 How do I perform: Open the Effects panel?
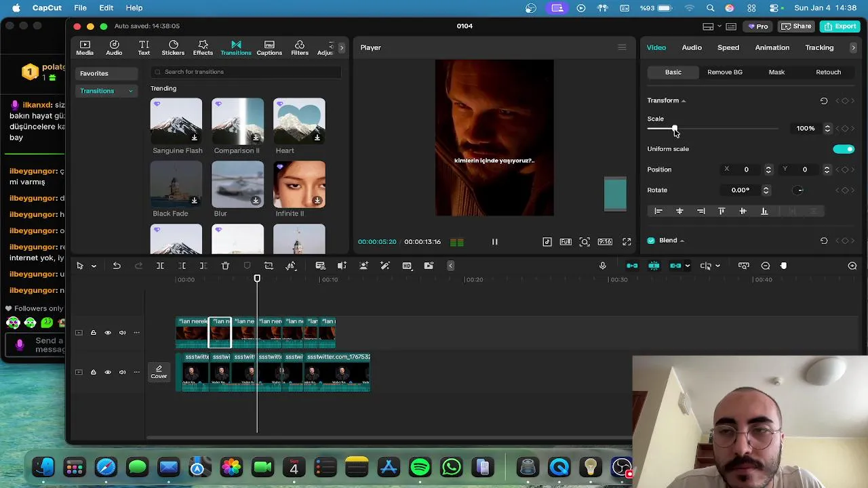pyautogui.click(x=203, y=47)
